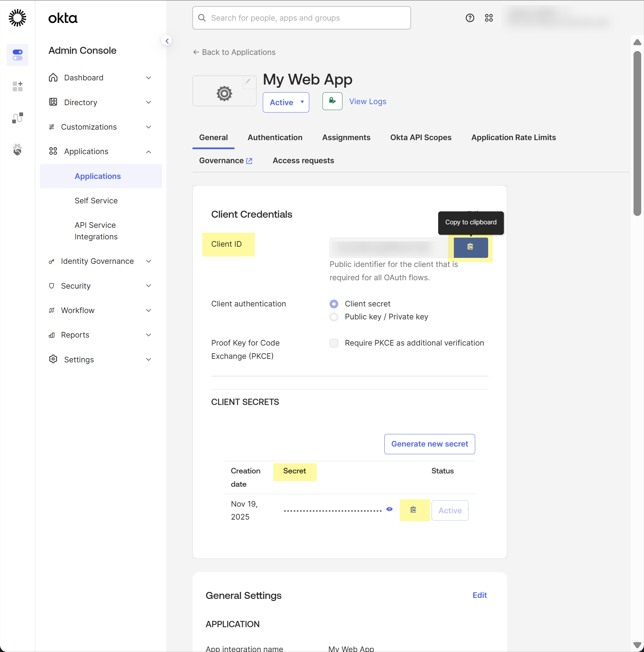The height and width of the screenshot is (652, 644).
Task: Open the Okta API Scopes tab
Action: (421, 138)
